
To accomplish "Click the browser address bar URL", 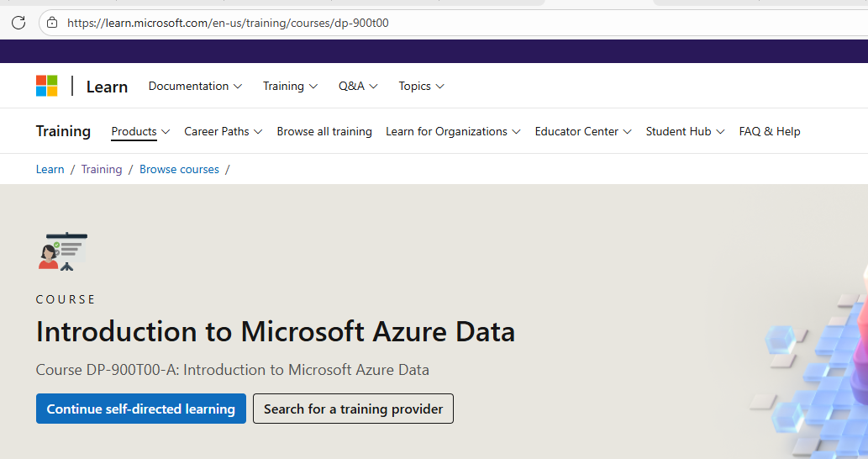I will [x=228, y=23].
